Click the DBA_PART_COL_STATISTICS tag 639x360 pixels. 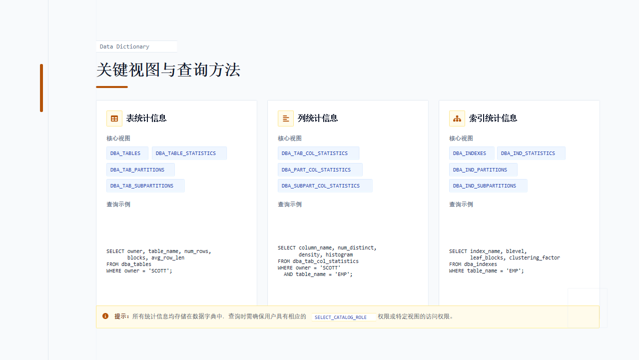click(320, 170)
